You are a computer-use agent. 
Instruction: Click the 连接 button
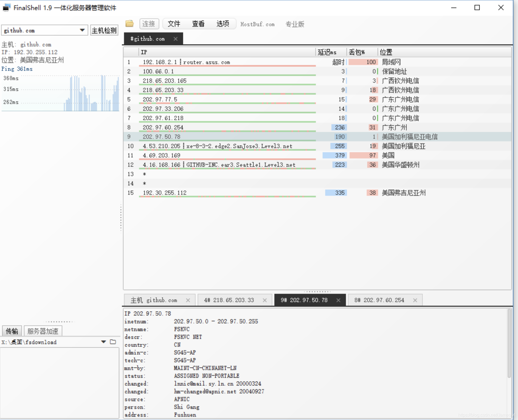(149, 24)
